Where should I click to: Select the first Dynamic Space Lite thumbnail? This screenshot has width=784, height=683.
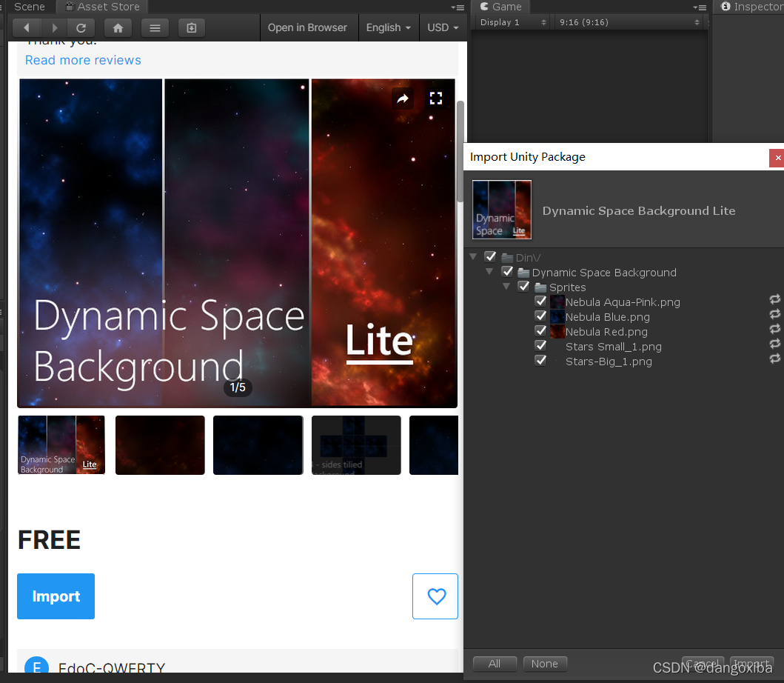(61, 444)
